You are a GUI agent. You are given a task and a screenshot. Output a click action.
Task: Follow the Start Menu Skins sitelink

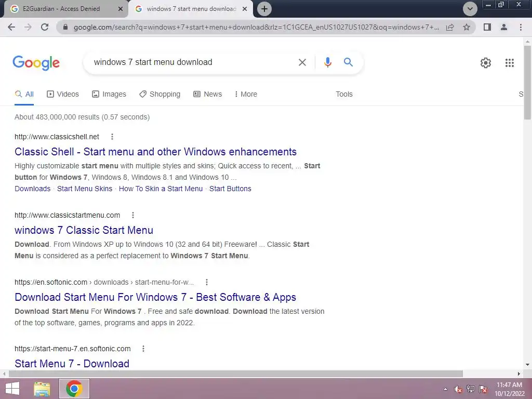tap(85, 189)
